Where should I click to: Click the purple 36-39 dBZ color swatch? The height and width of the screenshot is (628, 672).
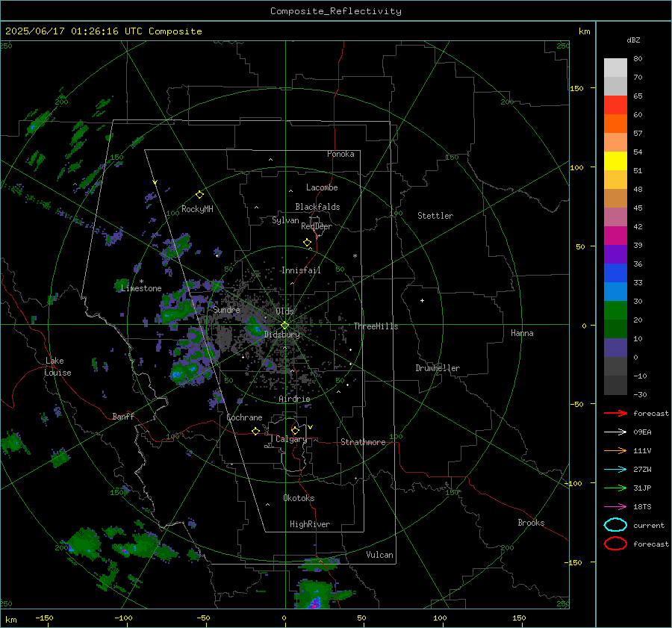pos(615,255)
